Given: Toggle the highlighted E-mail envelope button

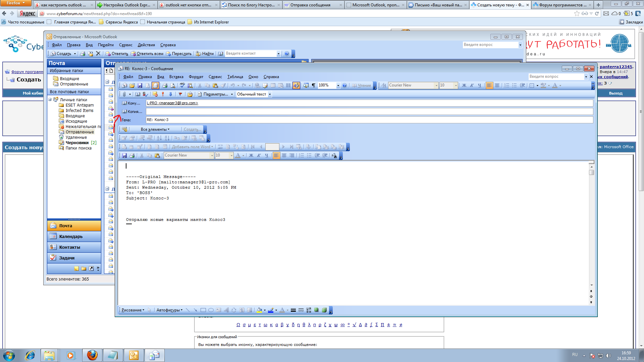Looking at the screenshot, I should pyautogui.click(x=155, y=85).
